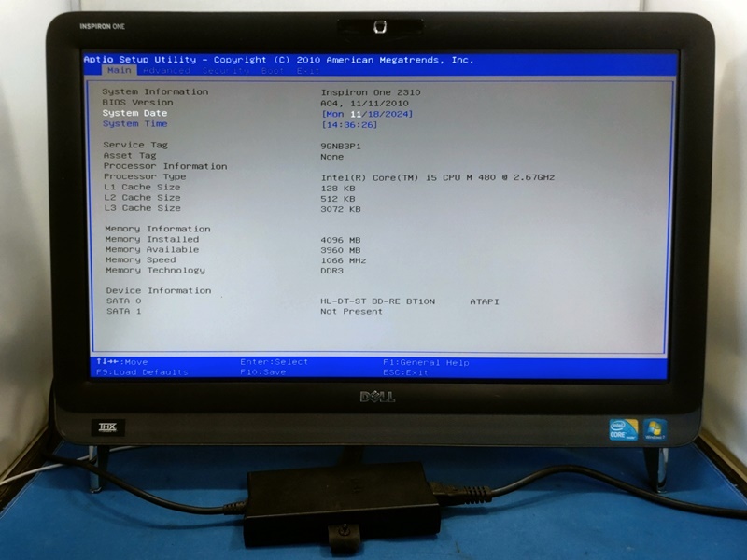Click the Memory Installed label
This screenshot has width=747, height=560.
[x=152, y=239]
